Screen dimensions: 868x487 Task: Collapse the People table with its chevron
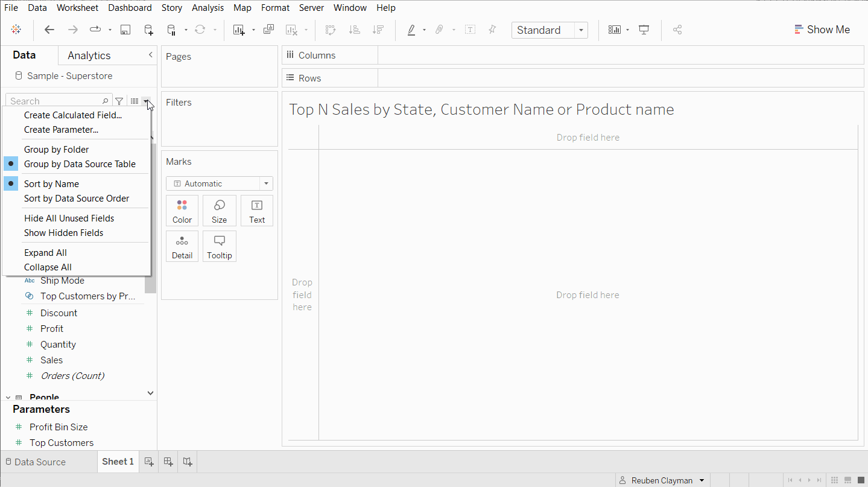(7, 396)
